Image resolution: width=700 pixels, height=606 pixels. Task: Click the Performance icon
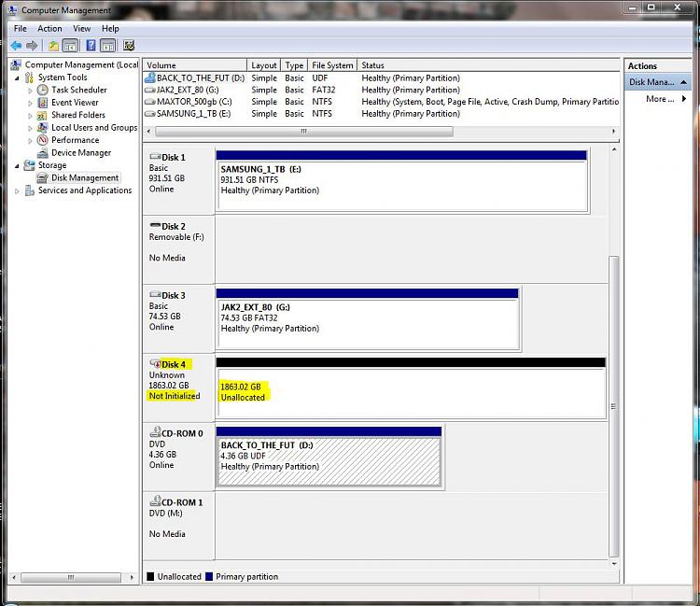[42, 140]
